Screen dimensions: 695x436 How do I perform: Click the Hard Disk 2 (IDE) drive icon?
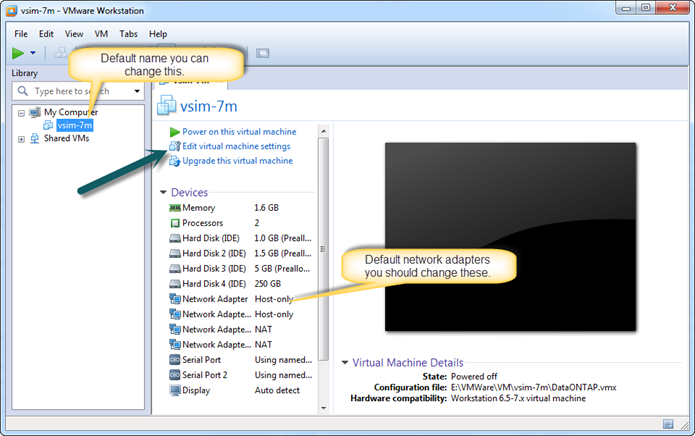(x=175, y=253)
